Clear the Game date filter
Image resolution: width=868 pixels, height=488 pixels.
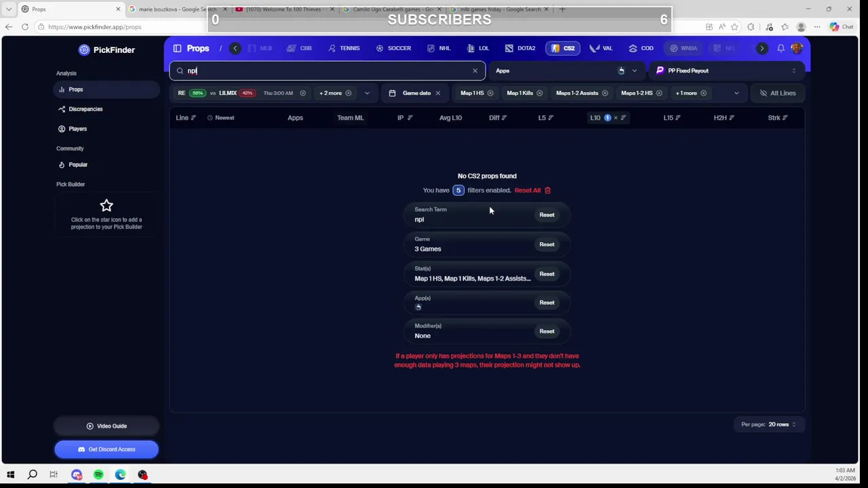click(437, 93)
